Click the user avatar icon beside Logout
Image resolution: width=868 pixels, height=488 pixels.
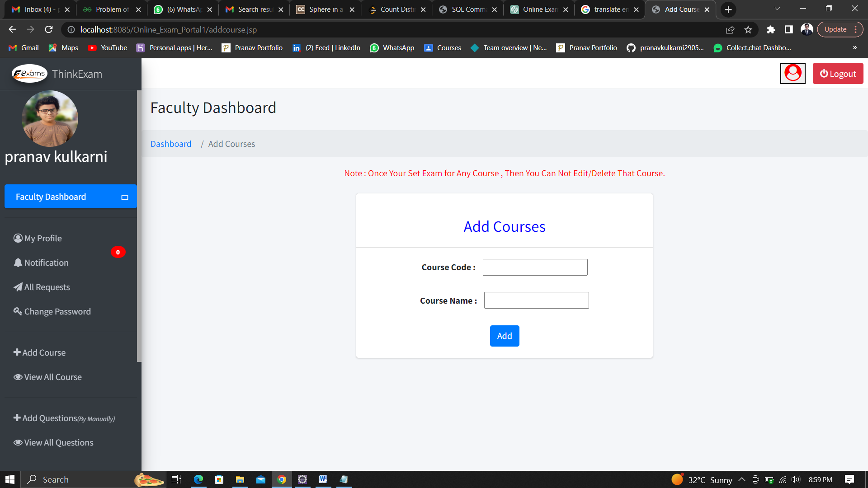click(793, 73)
